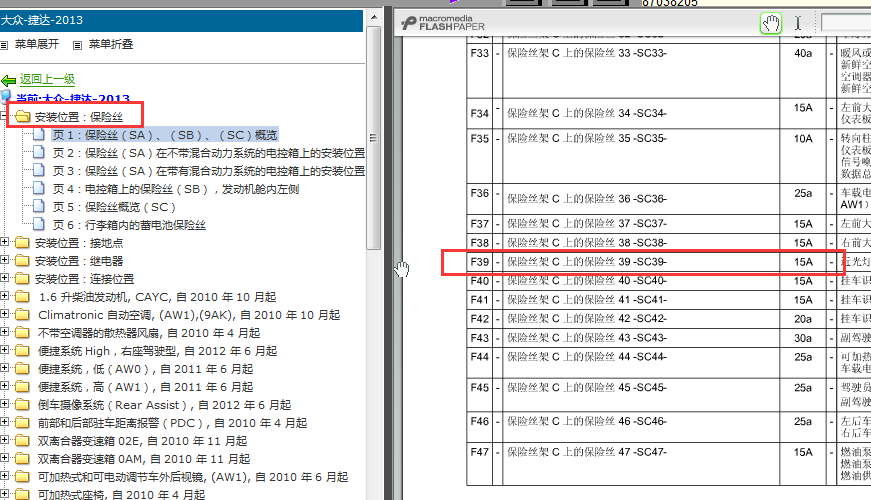Open 页 3 带有混合动力系统的电控箱 page
The width and height of the screenshot is (871, 500).
pos(209,171)
